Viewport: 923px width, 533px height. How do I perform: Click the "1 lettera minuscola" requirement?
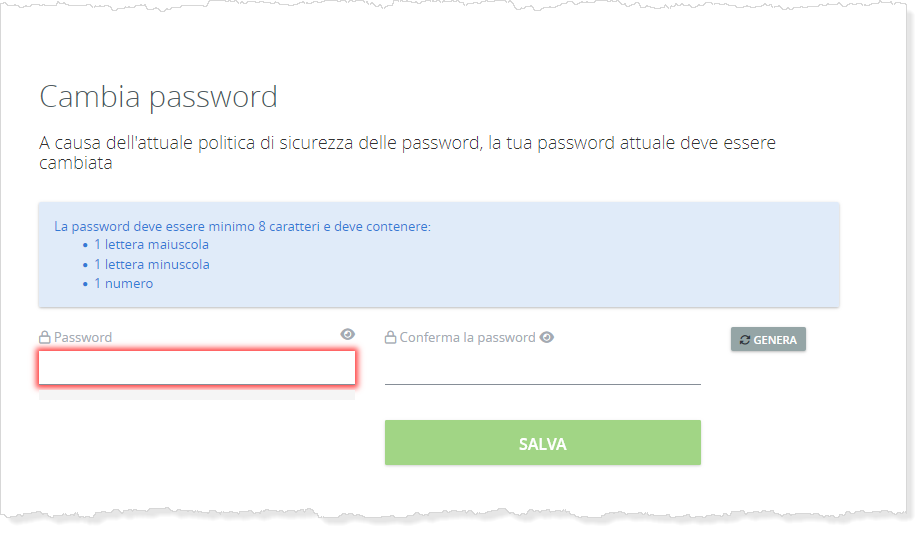coord(152,264)
